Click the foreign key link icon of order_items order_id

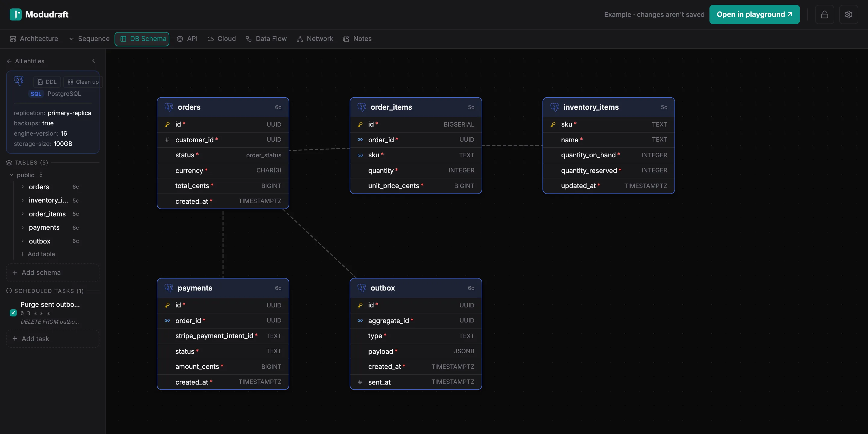pyautogui.click(x=360, y=140)
